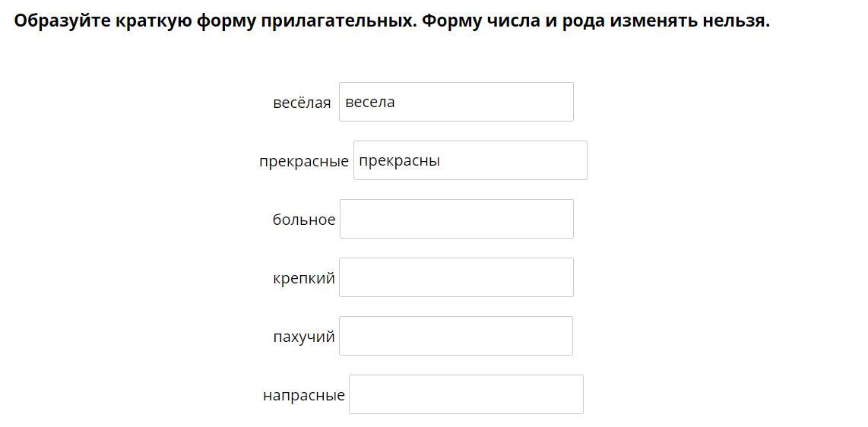Click the word крепкий label
This screenshot has height=427, width=868.
pyautogui.click(x=304, y=278)
